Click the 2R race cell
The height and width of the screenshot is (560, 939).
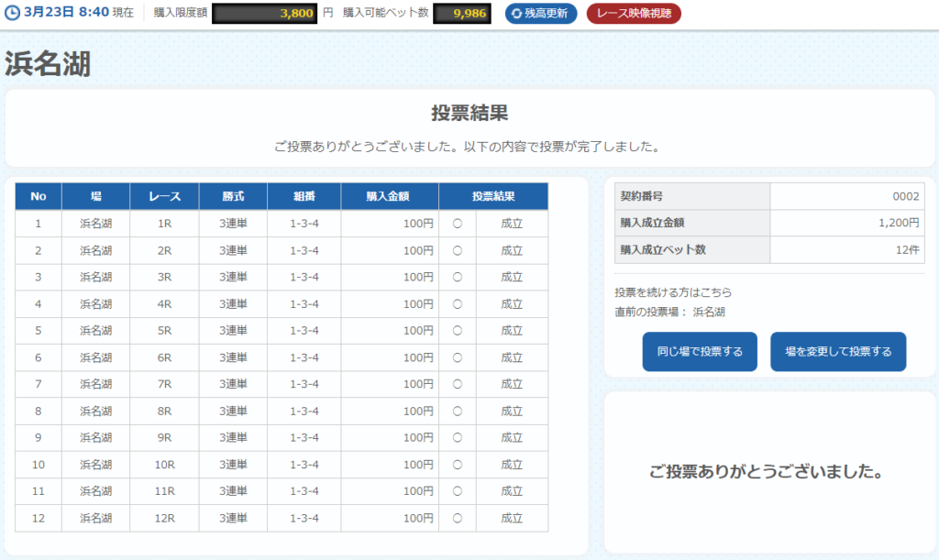click(x=165, y=251)
